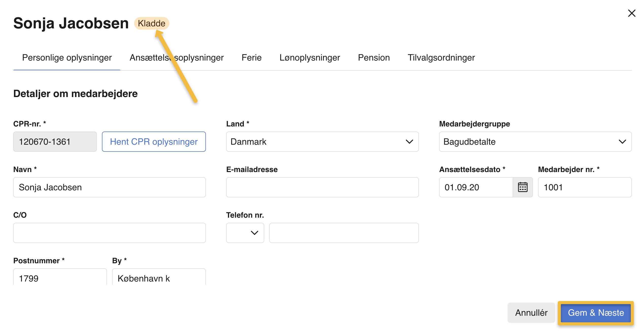Viewport: 644px width, 336px height.
Task: Expand the Land dropdown
Action: (x=322, y=142)
